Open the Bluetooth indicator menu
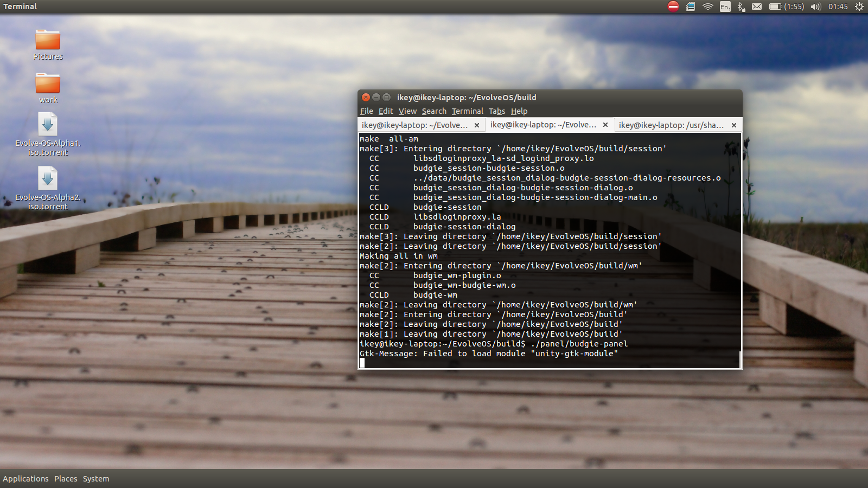The width and height of the screenshot is (868, 488). (741, 7)
